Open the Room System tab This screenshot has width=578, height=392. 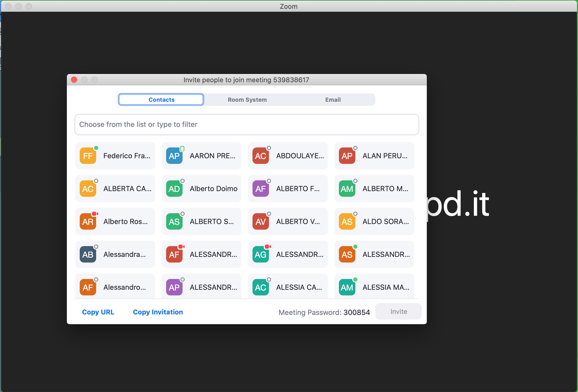click(x=247, y=100)
